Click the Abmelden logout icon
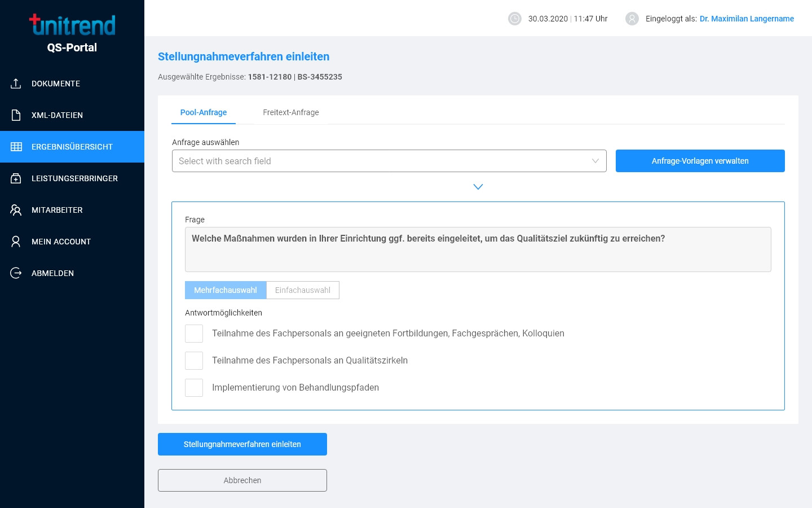Screen dimensions: 812x508 [16, 273]
